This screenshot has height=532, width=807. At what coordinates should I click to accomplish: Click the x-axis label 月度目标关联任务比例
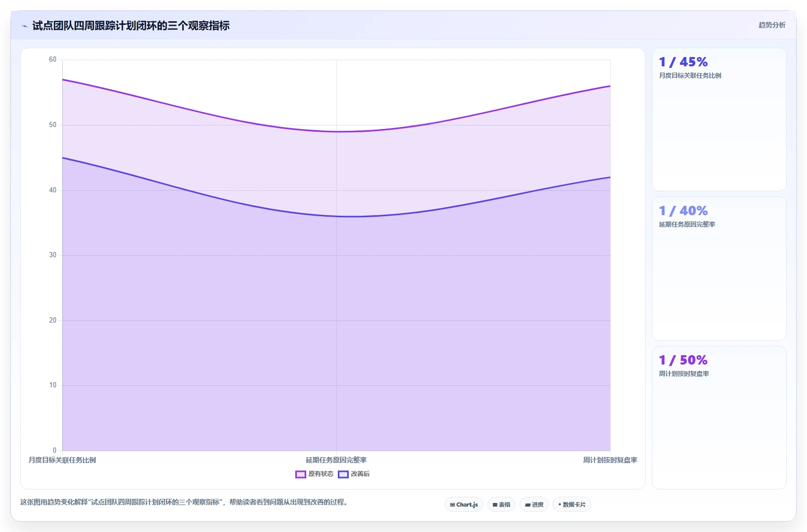pos(62,460)
